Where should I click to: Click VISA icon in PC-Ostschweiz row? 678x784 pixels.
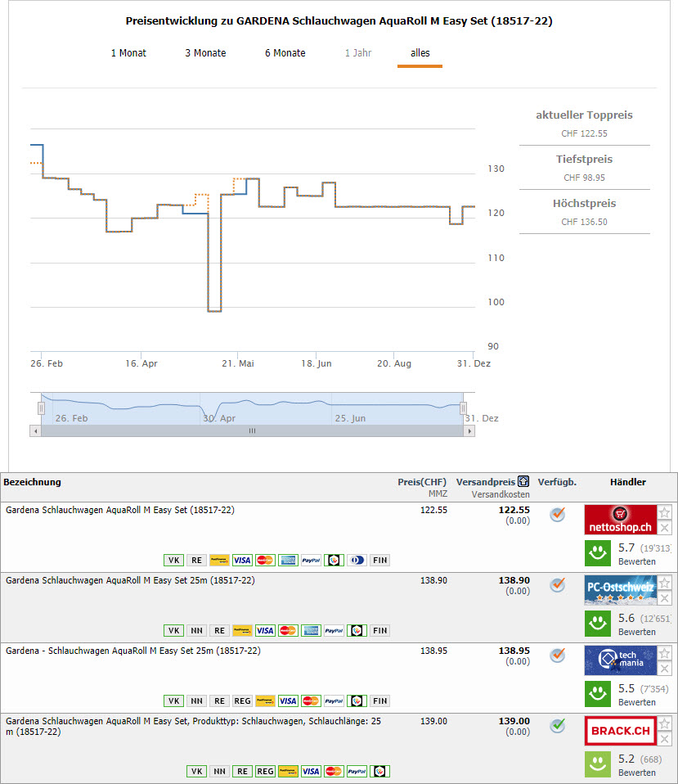[x=265, y=630]
